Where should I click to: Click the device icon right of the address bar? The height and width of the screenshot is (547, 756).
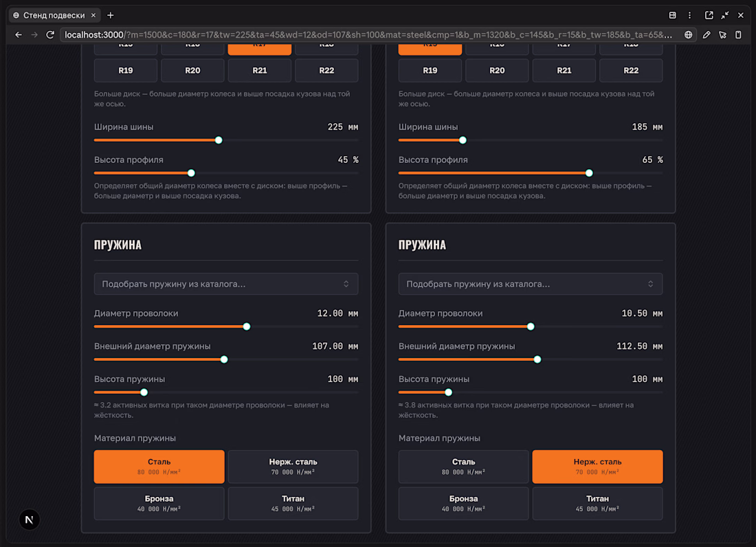(x=738, y=34)
